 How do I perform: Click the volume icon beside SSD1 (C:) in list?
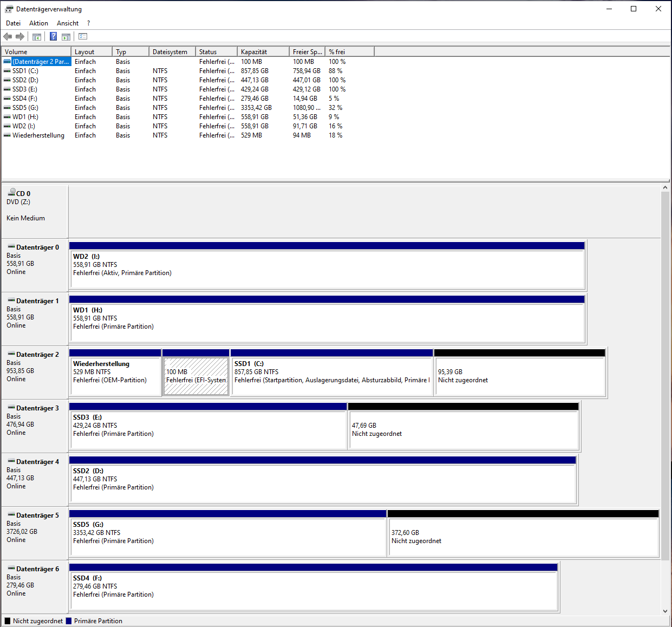tap(7, 71)
